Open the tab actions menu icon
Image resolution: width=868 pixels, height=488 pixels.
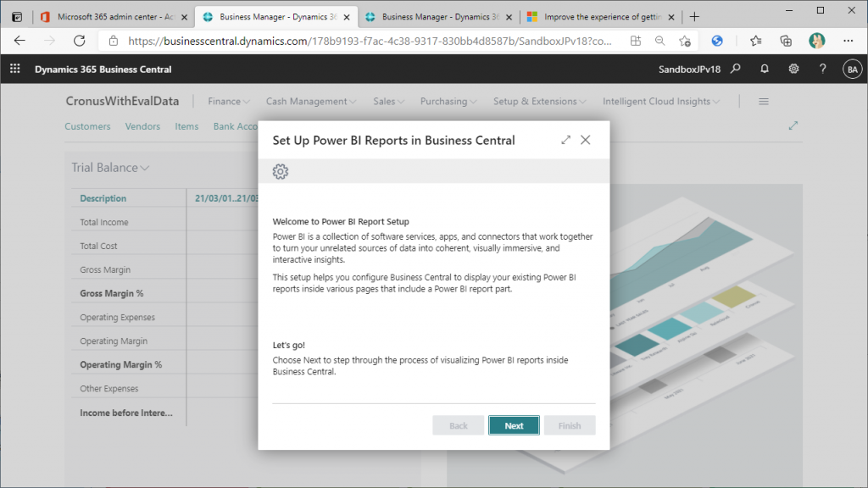click(17, 17)
